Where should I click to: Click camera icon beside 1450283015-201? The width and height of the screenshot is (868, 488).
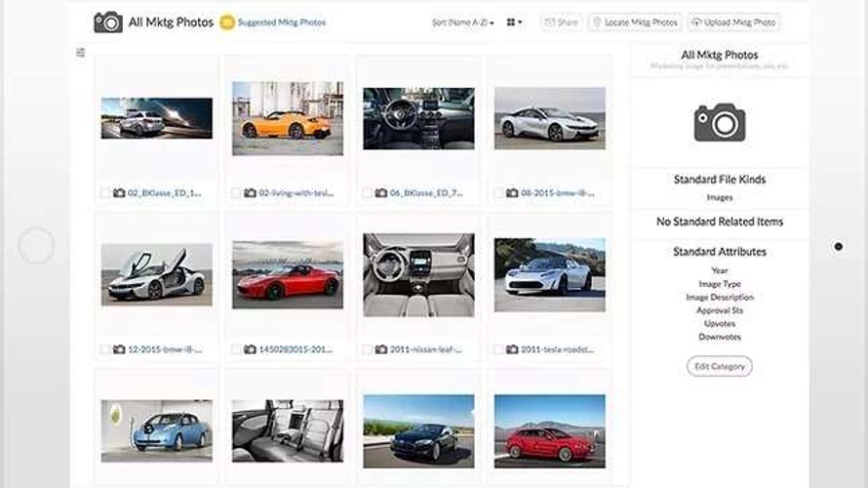click(x=251, y=349)
